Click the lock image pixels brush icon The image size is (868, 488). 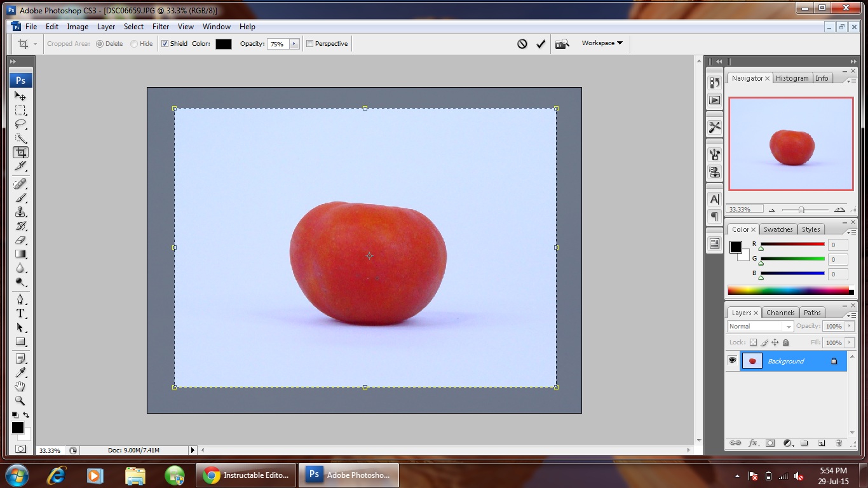[x=764, y=342]
